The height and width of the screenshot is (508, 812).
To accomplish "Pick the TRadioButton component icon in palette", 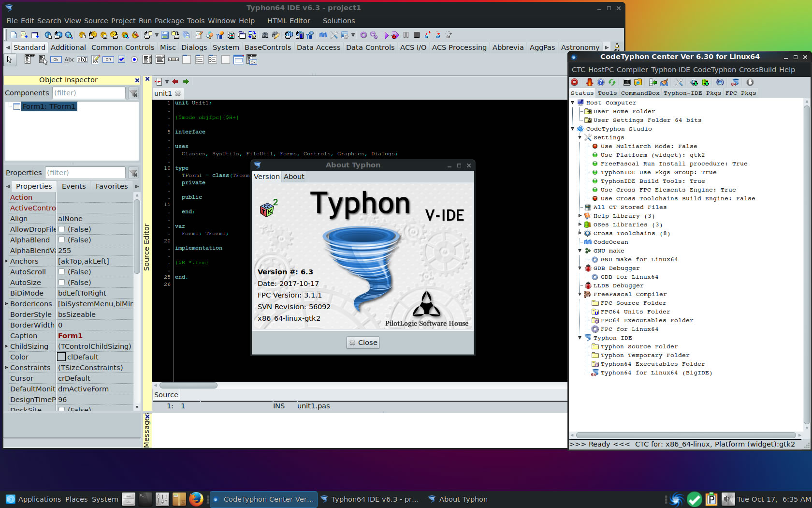I will (134, 60).
